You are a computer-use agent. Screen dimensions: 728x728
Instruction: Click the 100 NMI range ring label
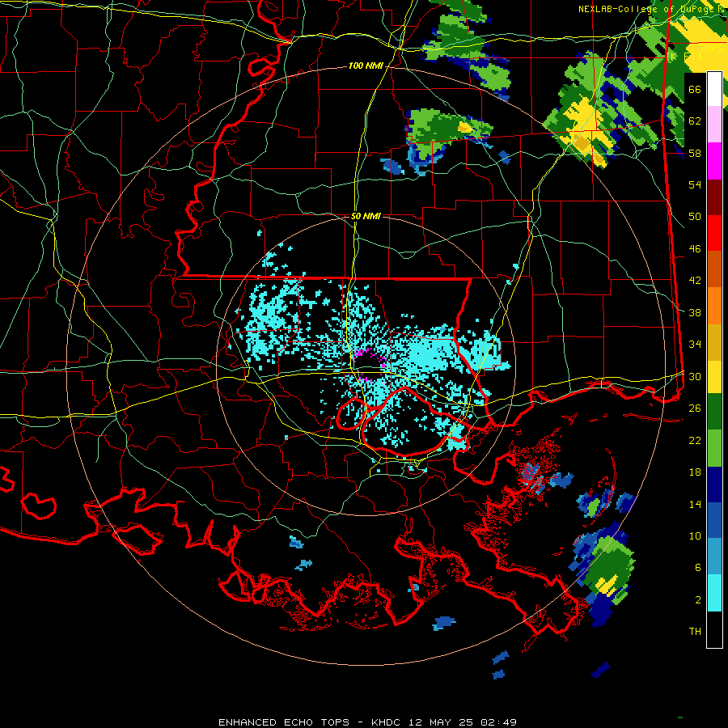pos(366,66)
